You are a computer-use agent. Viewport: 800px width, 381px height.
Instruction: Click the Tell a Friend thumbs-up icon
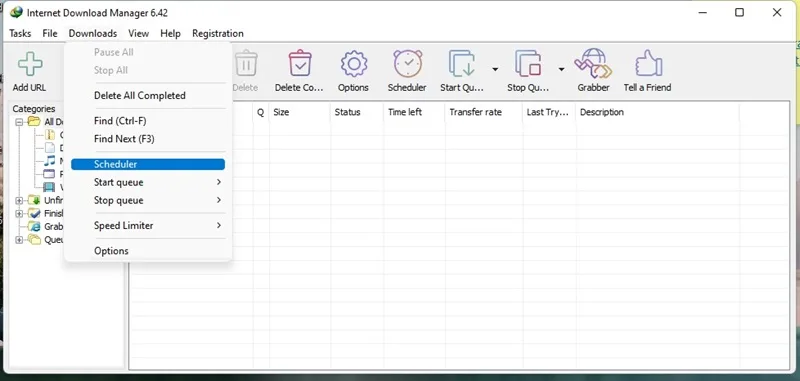point(648,63)
